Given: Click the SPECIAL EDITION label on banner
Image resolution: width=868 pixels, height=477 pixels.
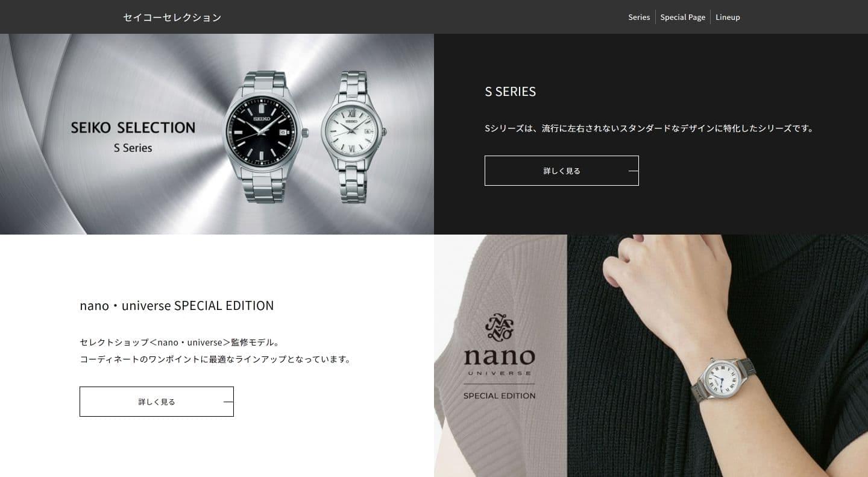Looking at the screenshot, I should tap(499, 396).
